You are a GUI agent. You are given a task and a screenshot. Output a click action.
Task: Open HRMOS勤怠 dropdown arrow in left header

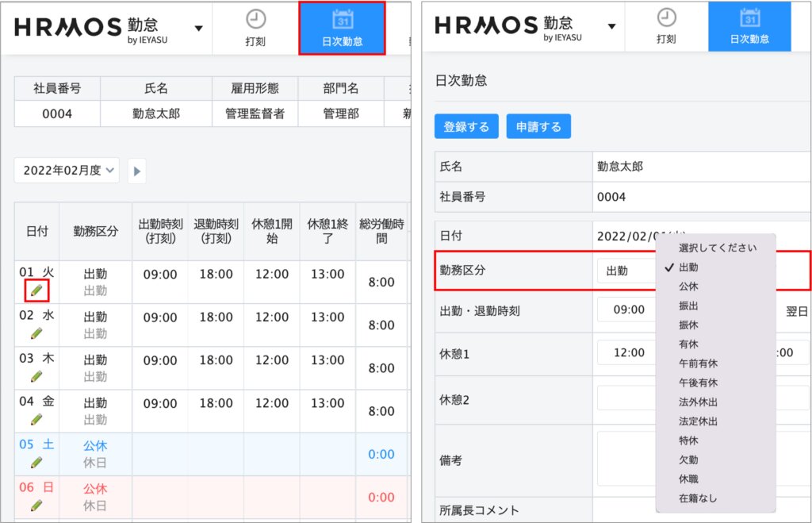pyautogui.click(x=198, y=28)
